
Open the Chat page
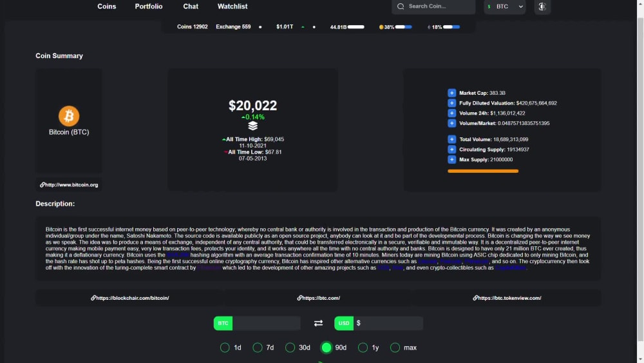[x=191, y=6]
